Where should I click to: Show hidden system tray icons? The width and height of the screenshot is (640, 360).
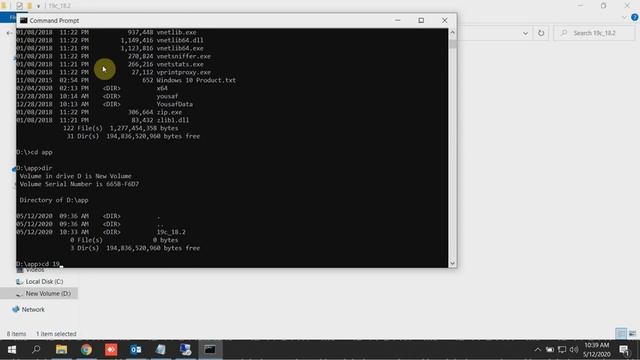pos(538,349)
